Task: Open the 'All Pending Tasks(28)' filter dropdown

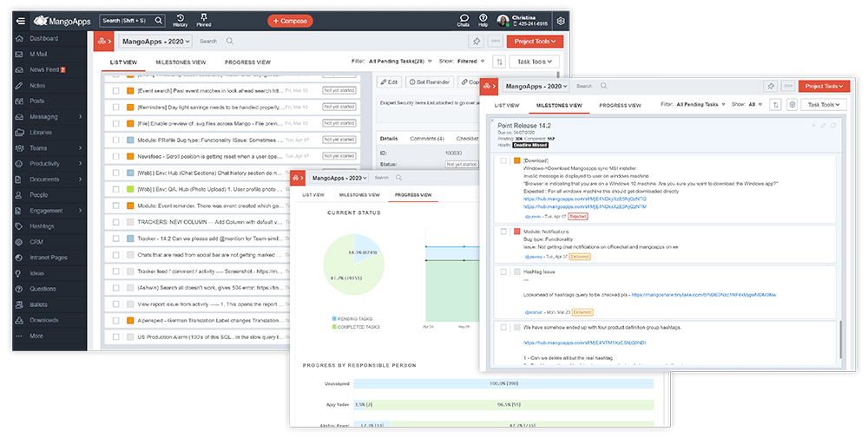Action: (400, 62)
